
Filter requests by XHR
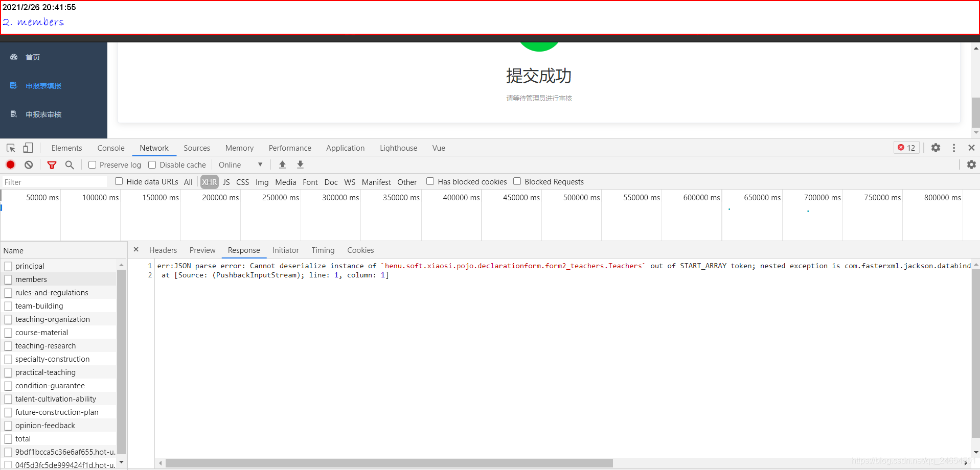click(x=209, y=182)
